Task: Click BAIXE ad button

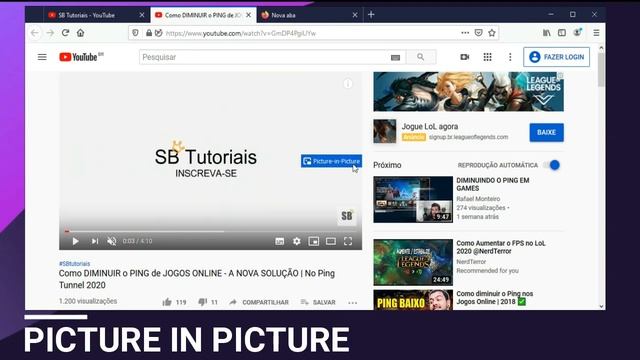Action: pyautogui.click(x=547, y=132)
